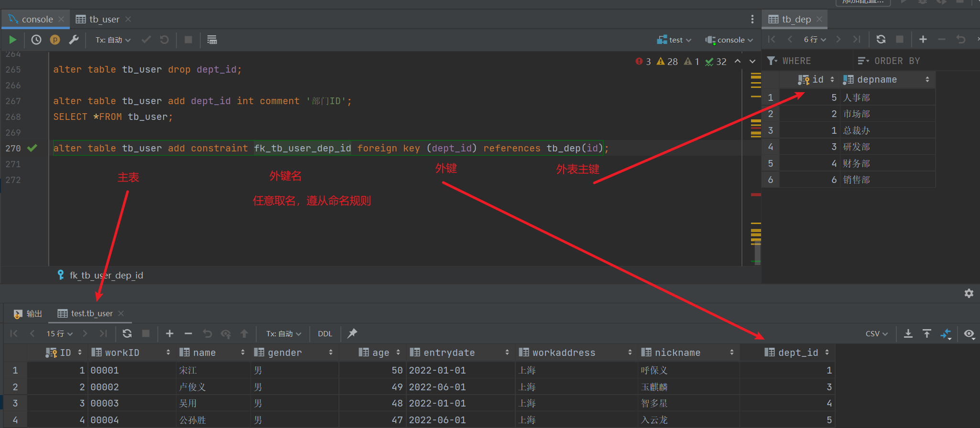Viewport: 980px width, 428px height.
Task: Select the 卢俊义 name cell
Action: click(213, 387)
